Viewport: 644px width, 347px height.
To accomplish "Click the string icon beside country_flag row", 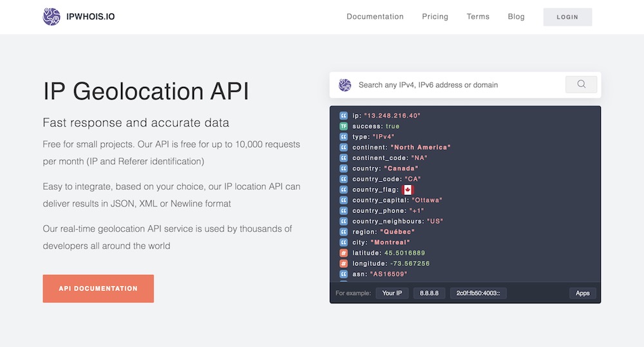I will pos(343,190).
